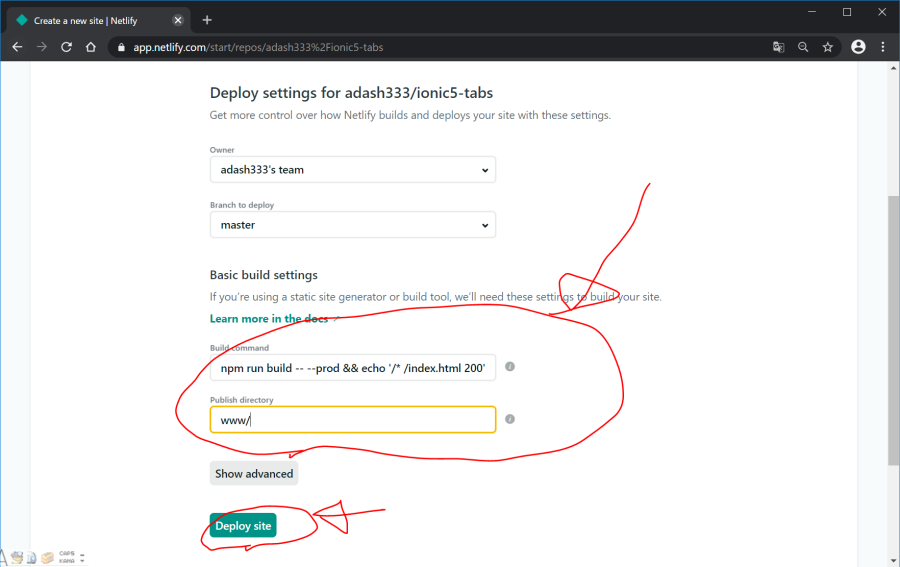Reload the Netlify page
This screenshot has width=900, height=567.
pyautogui.click(x=66, y=47)
